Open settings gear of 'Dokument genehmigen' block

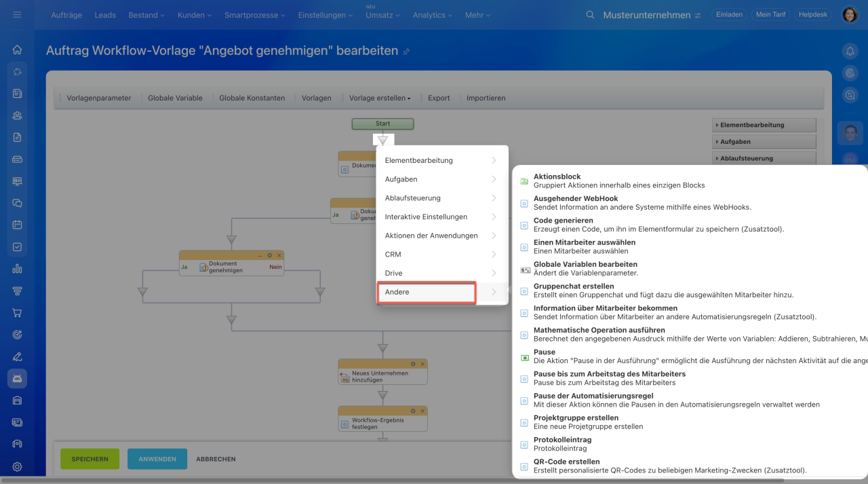click(269, 255)
